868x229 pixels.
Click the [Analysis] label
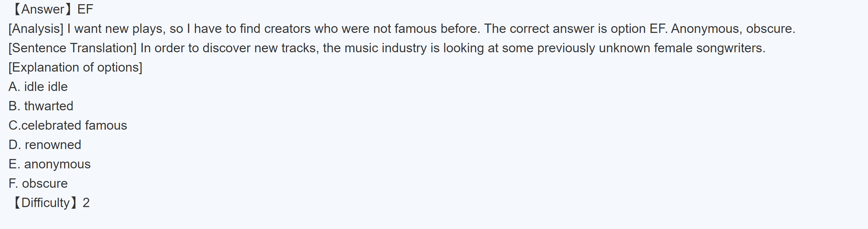click(x=36, y=29)
